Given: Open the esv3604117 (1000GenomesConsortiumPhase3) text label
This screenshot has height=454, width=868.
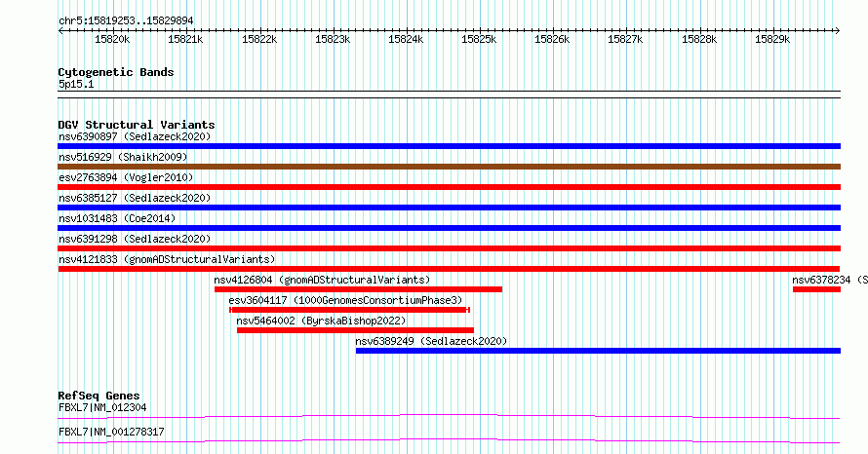Looking at the screenshot, I should point(345,300).
